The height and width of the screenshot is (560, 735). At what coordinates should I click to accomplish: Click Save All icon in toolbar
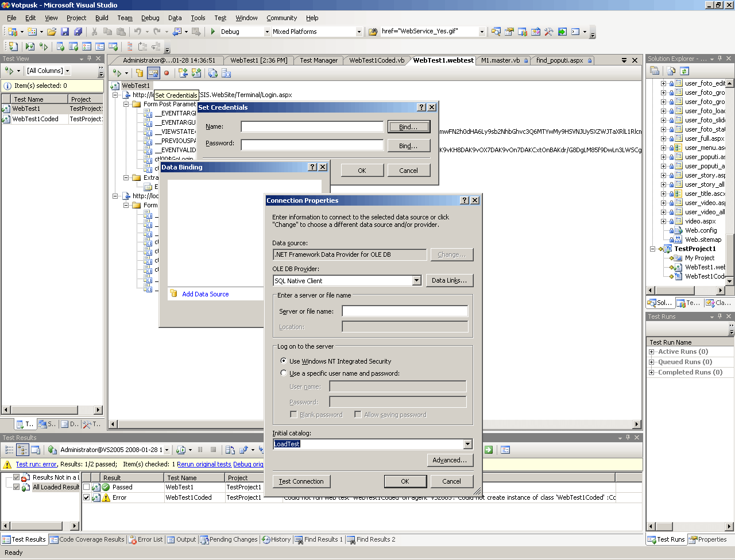click(78, 32)
